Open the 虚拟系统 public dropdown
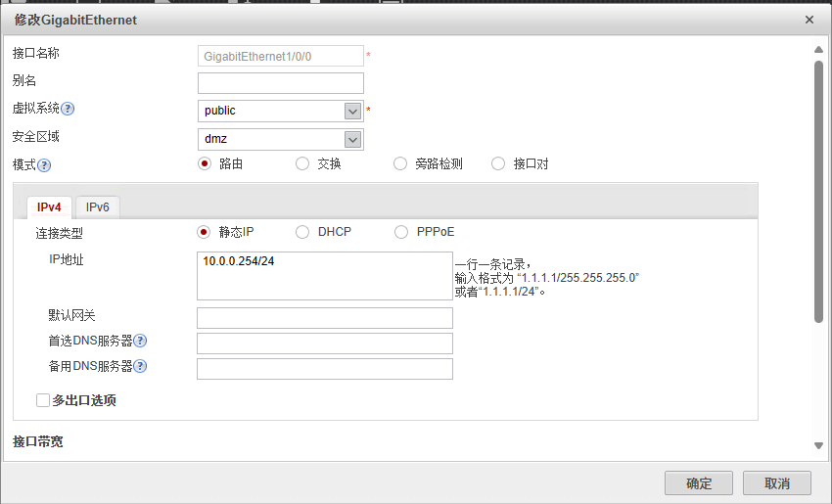Image resolution: width=832 pixels, height=504 pixels. click(x=352, y=111)
